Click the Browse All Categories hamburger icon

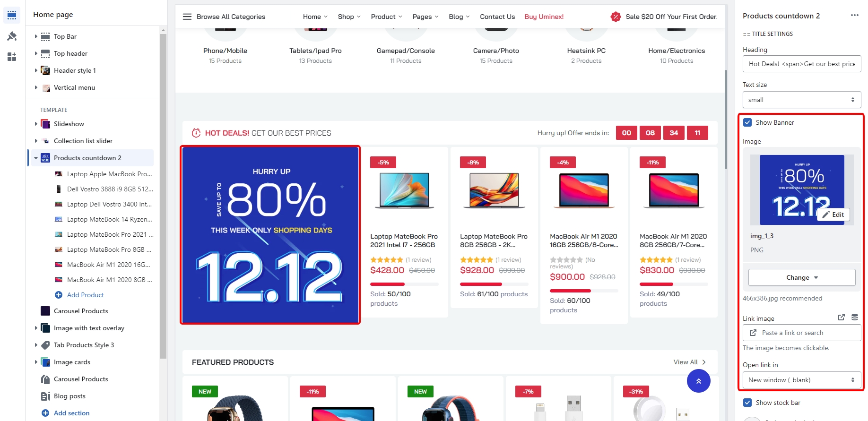click(187, 17)
